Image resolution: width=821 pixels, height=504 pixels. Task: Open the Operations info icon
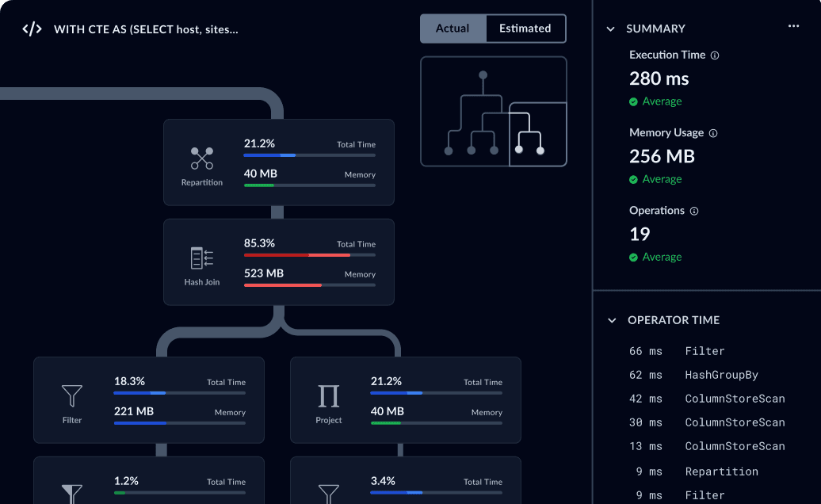coord(694,212)
